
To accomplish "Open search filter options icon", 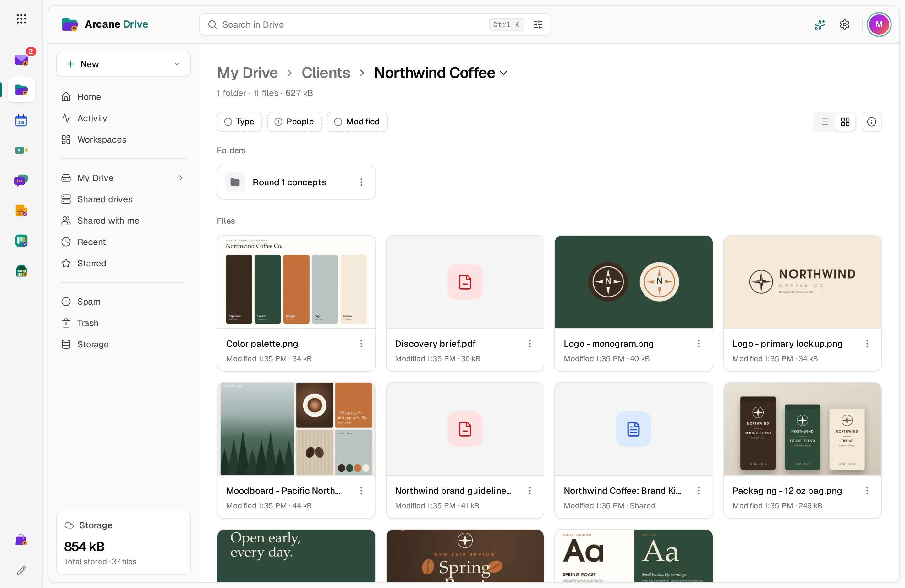I will (x=538, y=24).
